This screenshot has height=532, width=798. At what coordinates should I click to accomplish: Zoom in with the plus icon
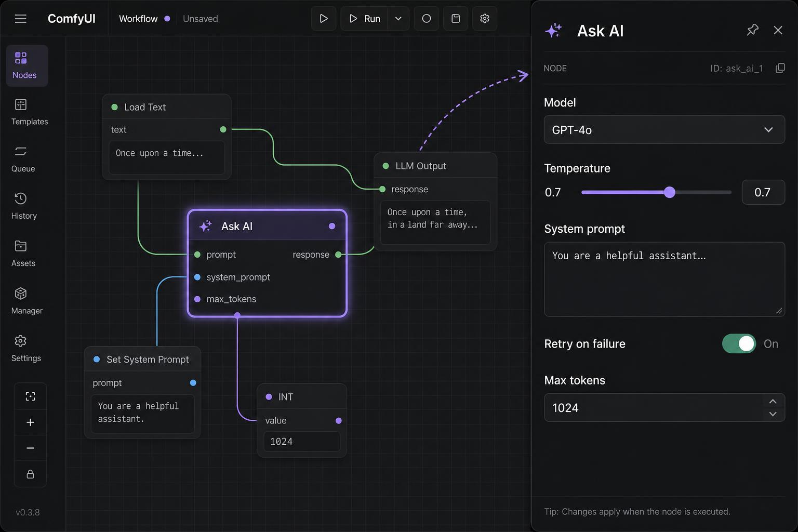tap(30, 422)
